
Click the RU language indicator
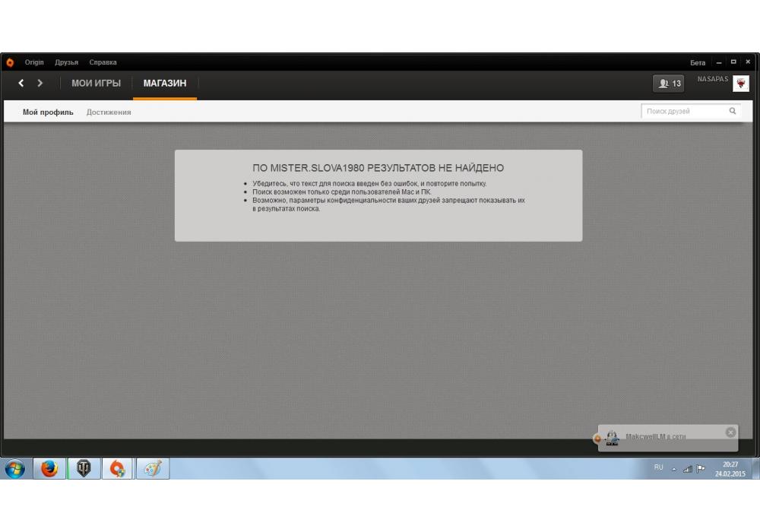[658, 467]
